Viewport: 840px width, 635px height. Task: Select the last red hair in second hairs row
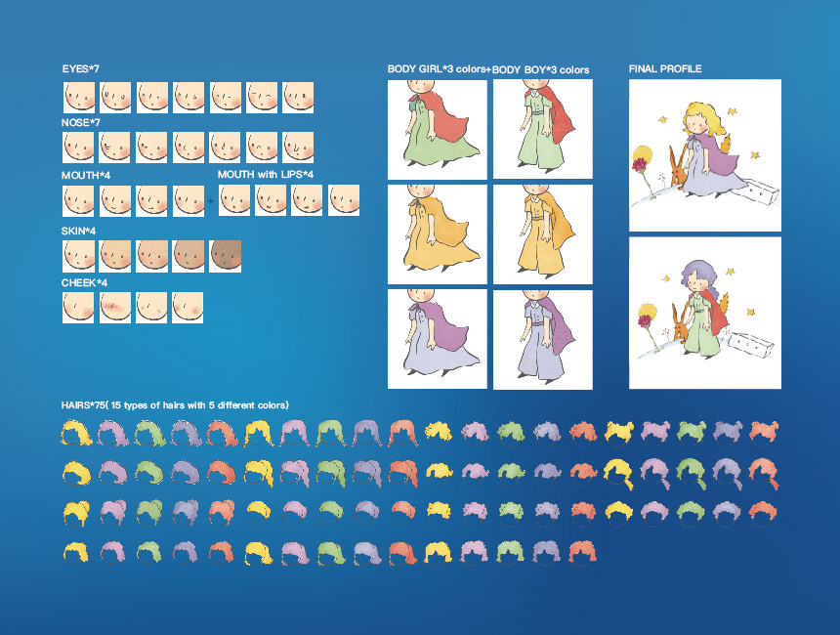pyautogui.click(x=764, y=474)
